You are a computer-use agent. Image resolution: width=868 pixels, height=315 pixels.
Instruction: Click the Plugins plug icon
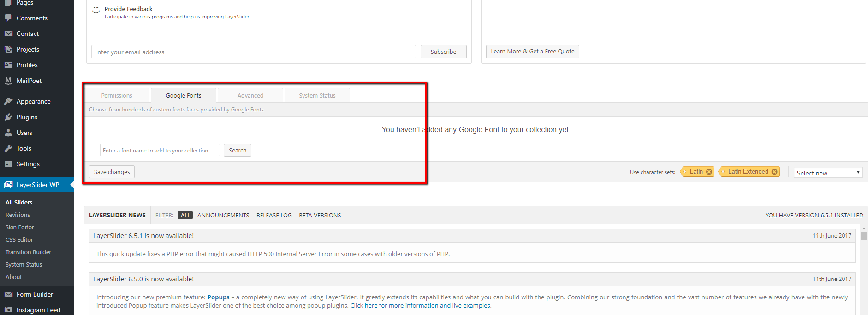click(8, 117)
